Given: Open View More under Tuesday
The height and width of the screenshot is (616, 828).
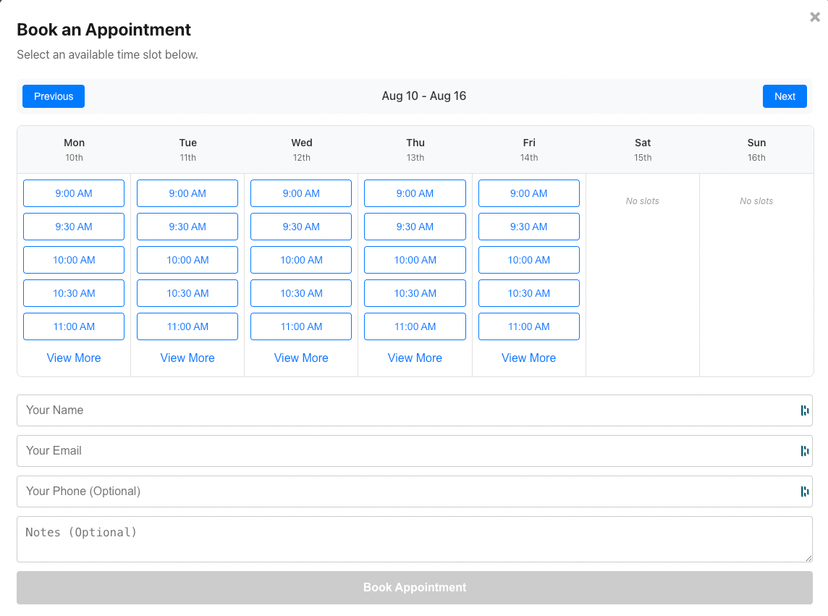Looking at the screenshot, I should click(x=187, y=357).
